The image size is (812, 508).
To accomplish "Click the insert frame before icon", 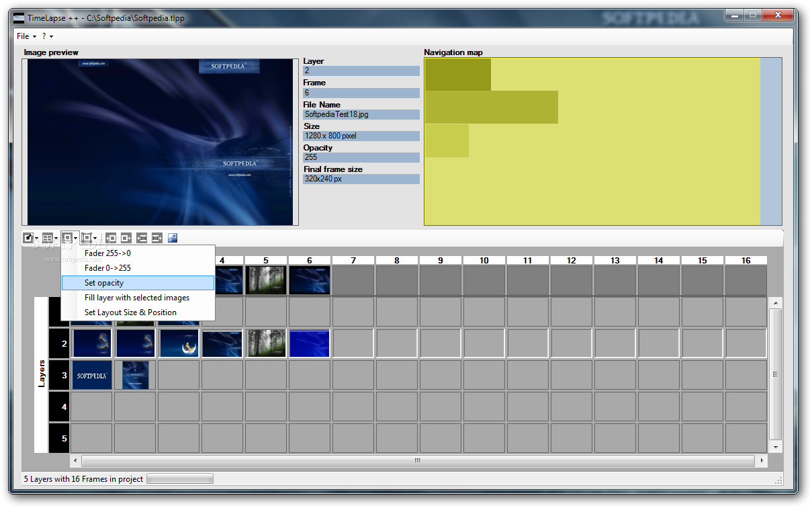I will click(x=111, y=238).
